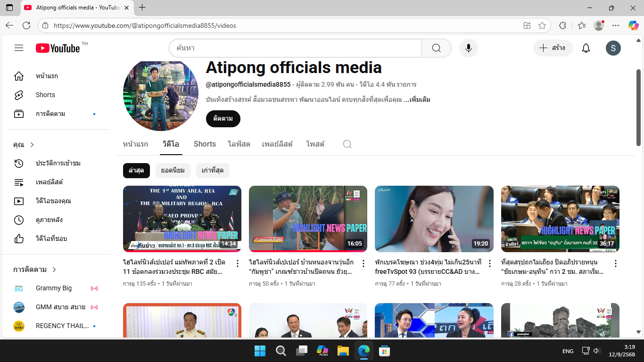Switch to channel โพสต์ tab

(315, 144)
